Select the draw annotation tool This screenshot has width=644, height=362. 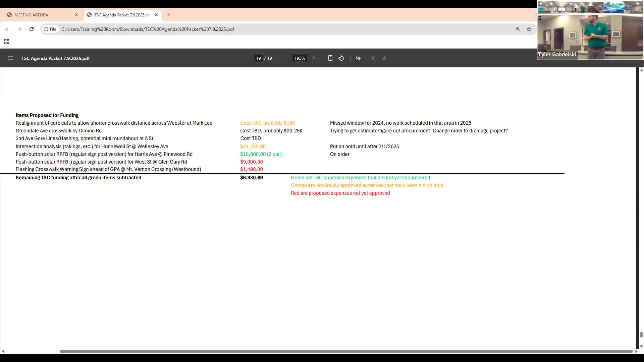358,58
